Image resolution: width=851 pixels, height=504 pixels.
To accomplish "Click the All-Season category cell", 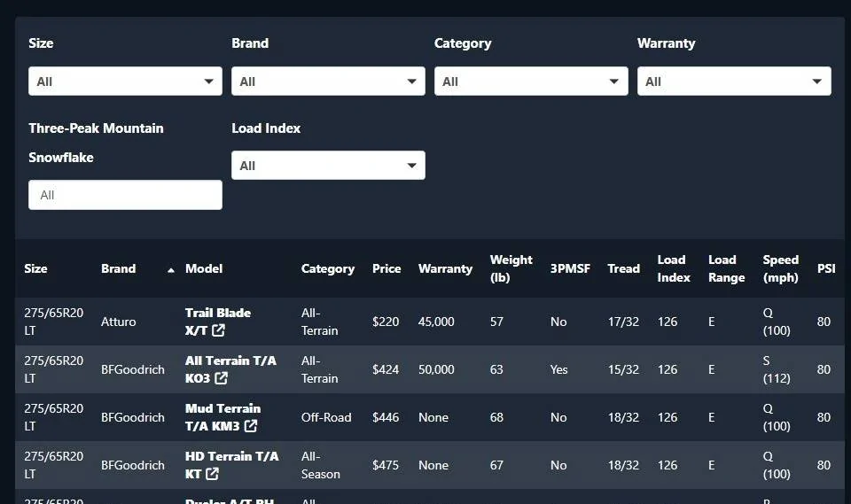I will pos(321,465).
